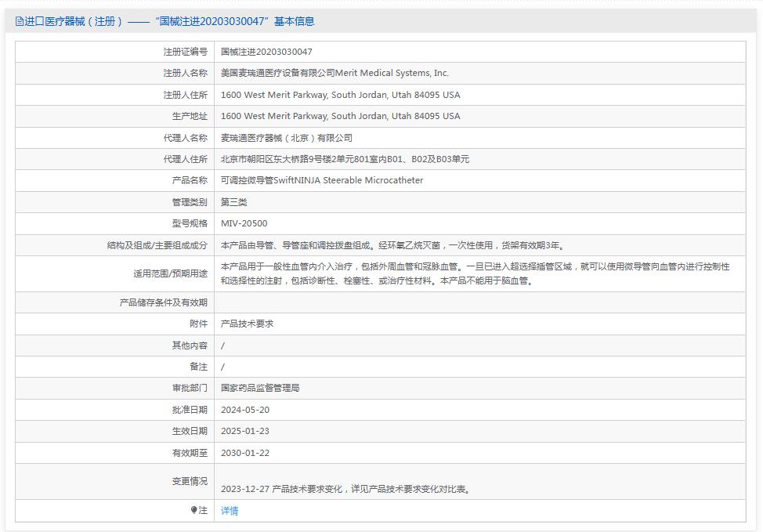Click the document icon before the page title
Image resolution: width=763 pixels, height=532 pixels.
(17, 22)
